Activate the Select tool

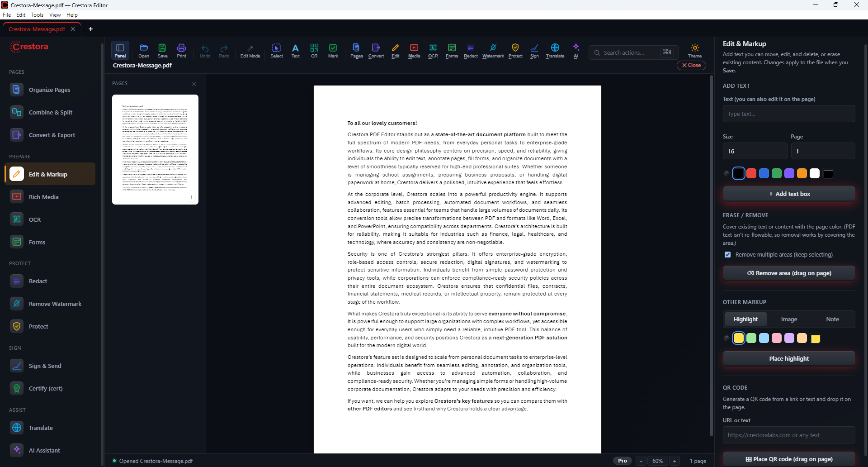pos(277,50)
